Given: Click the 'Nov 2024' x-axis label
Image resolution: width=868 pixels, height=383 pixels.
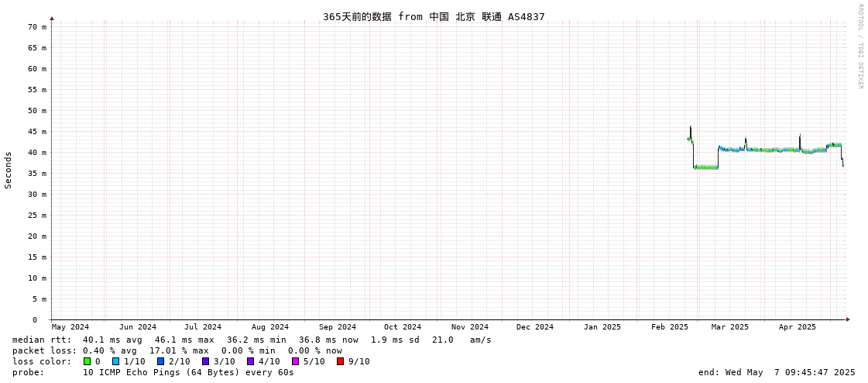Looking at the screenshot, I should click(470, 327).
